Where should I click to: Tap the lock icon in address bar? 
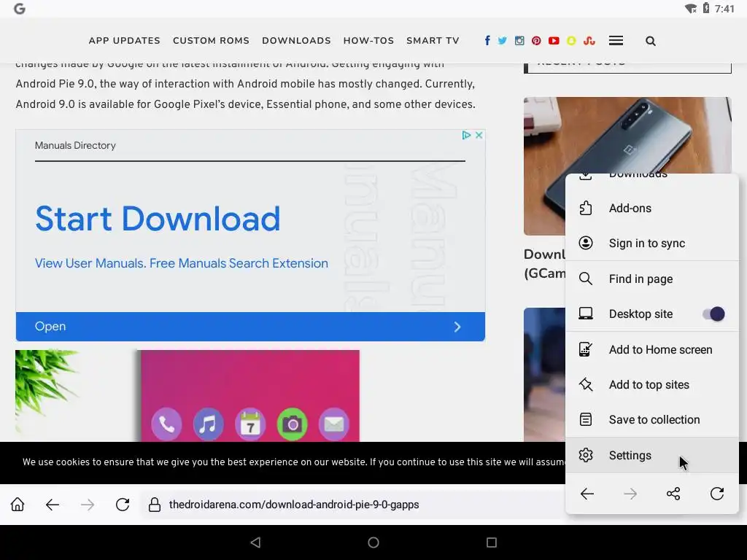pos(155,505)
